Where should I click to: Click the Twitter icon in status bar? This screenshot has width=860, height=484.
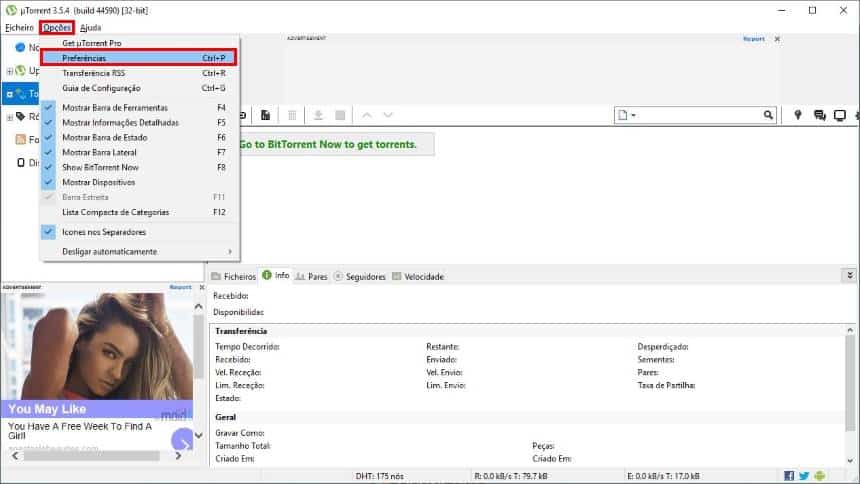pyautogui.click(x=804, y=476)
